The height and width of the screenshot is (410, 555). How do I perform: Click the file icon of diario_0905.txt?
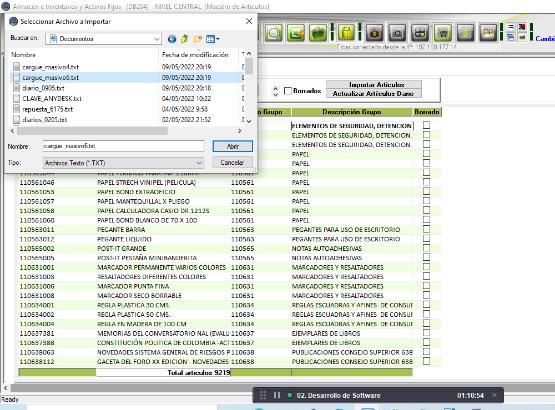(x=16, y=88)
